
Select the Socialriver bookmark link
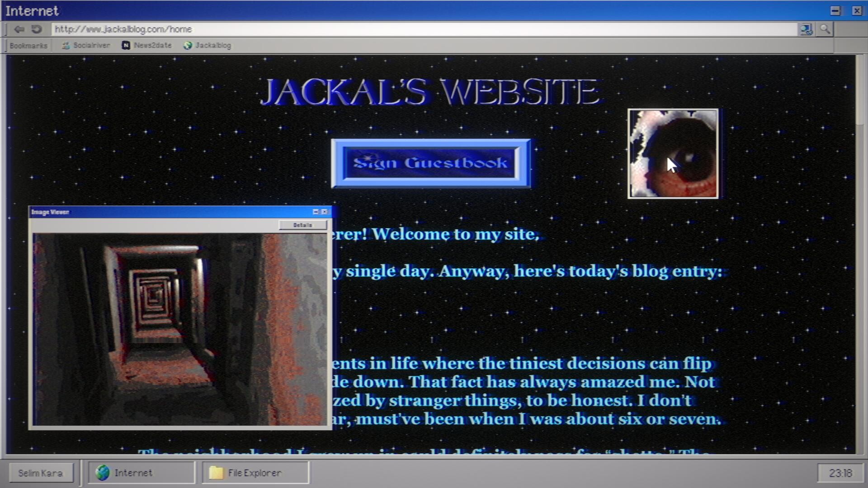[x=90, y=45]
